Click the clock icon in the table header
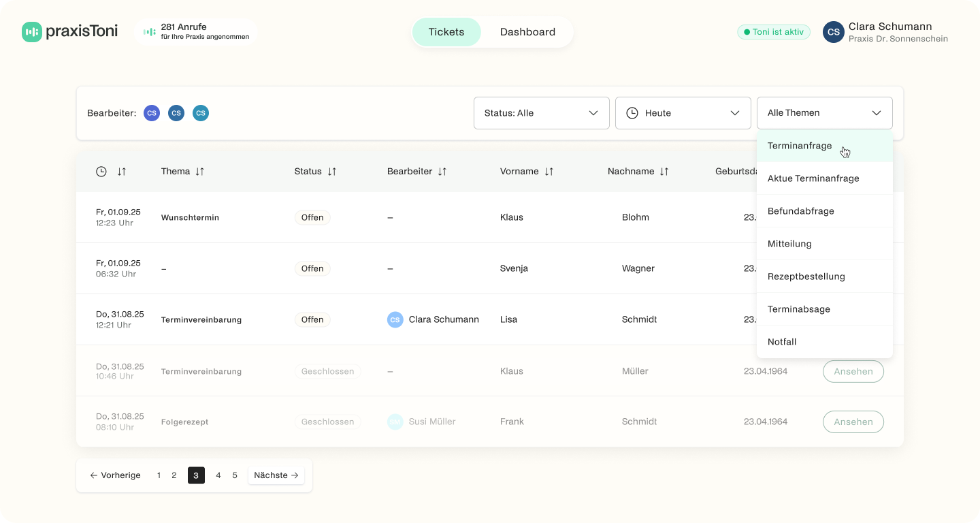Screen dimensions: 980x523 (x=101, y=172)
